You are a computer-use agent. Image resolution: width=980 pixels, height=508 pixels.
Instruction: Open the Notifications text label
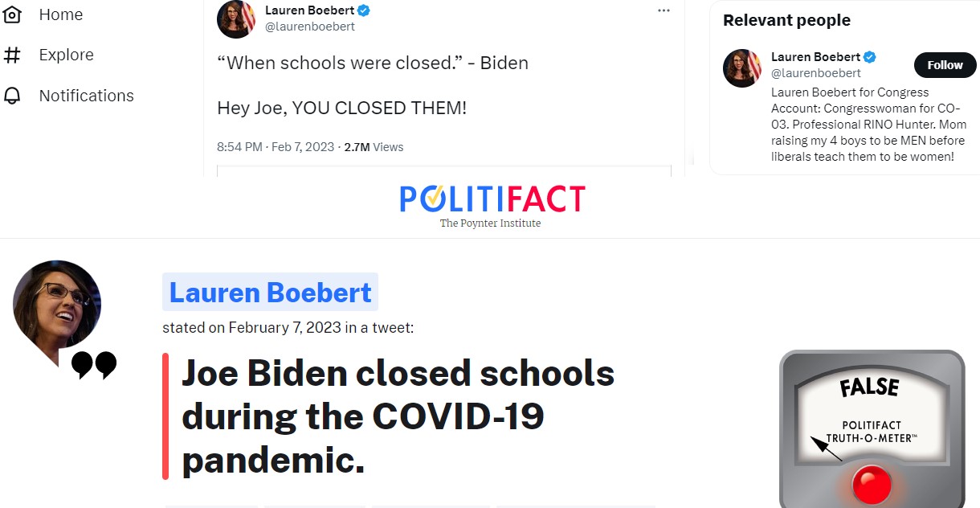87,96
